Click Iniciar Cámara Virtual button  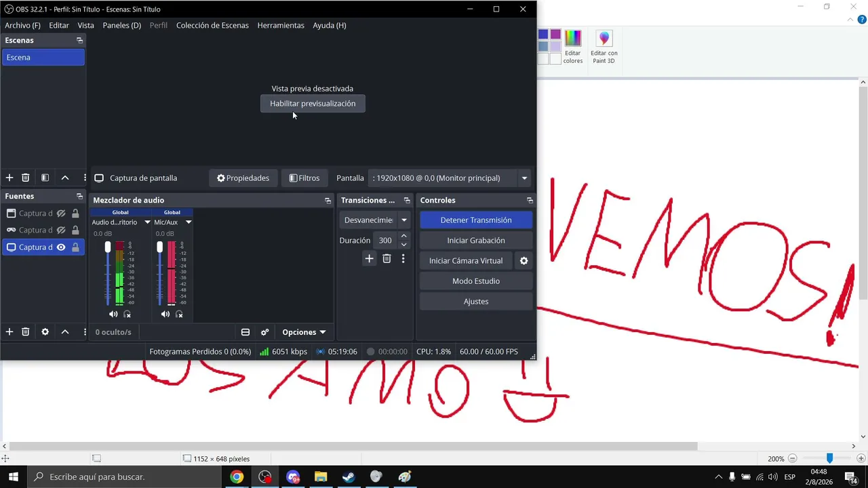tap(466, 261)
